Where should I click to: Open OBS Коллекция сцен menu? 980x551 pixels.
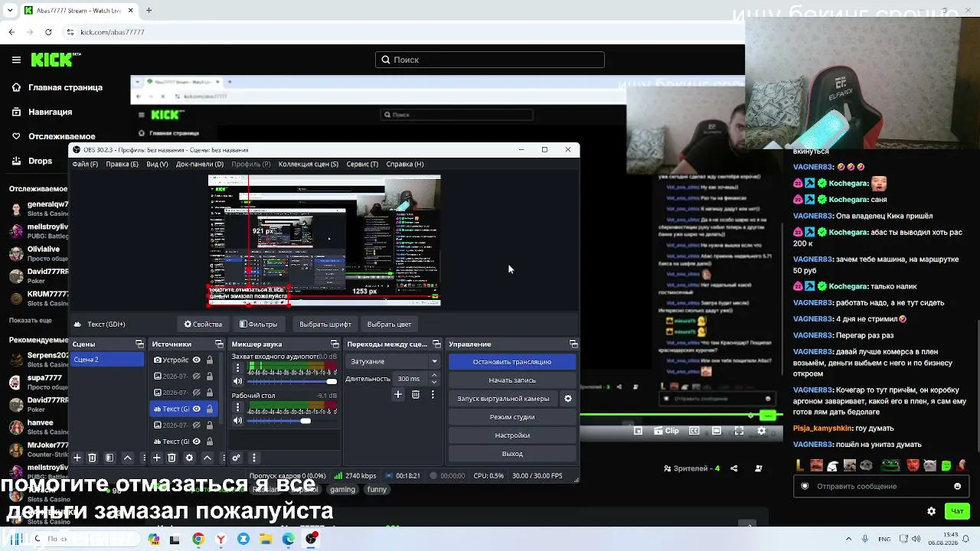tap(309, 164)
